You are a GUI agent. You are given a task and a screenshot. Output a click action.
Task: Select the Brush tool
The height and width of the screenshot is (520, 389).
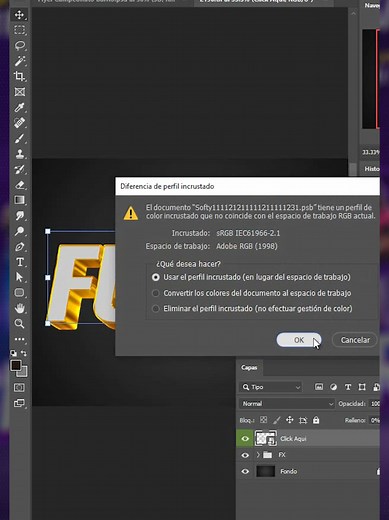click(x=19, y=138)
